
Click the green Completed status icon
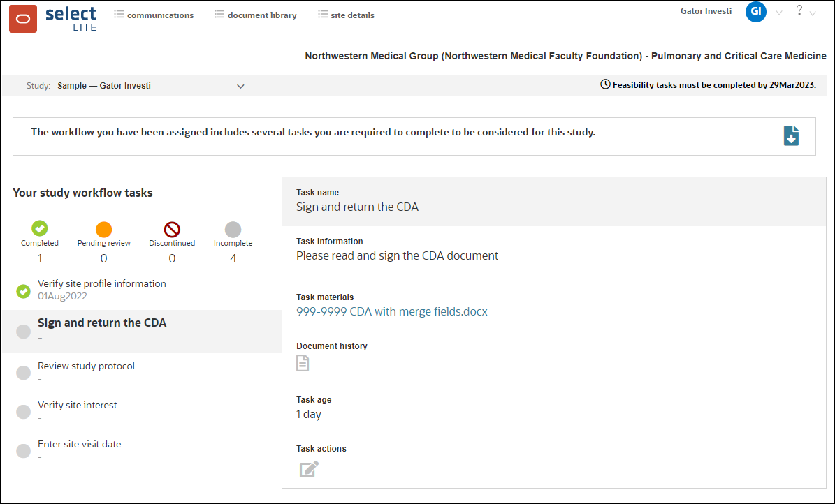pos(40,230)
